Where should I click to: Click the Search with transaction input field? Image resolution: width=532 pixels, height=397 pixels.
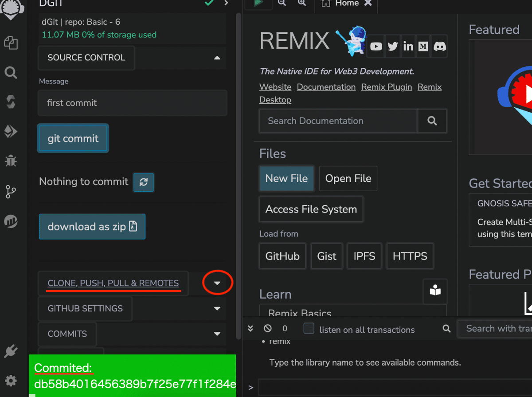495,329
